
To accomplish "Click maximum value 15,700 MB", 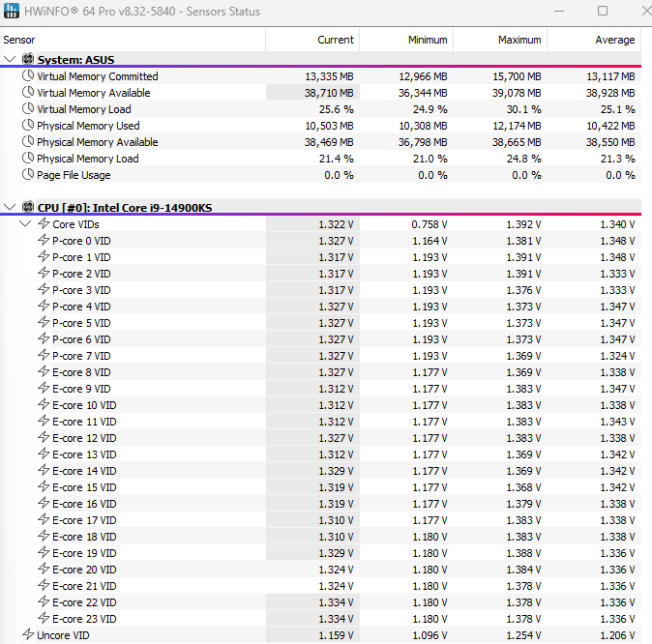I will pyautogui.click(x=517, y=76).
